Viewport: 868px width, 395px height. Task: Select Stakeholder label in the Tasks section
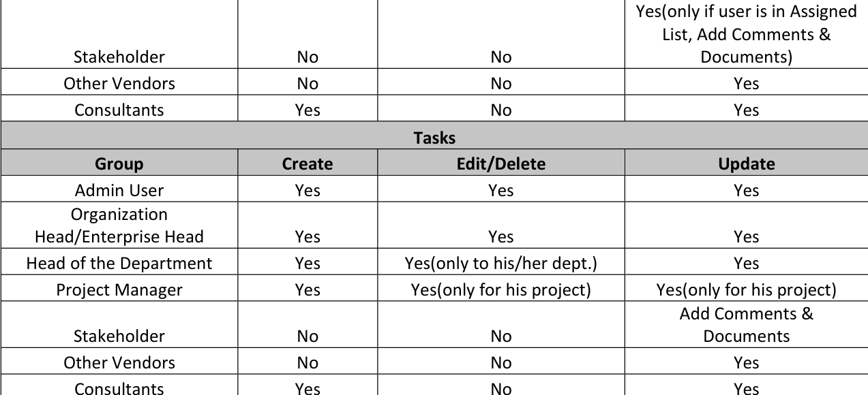(x=119, y=336)
